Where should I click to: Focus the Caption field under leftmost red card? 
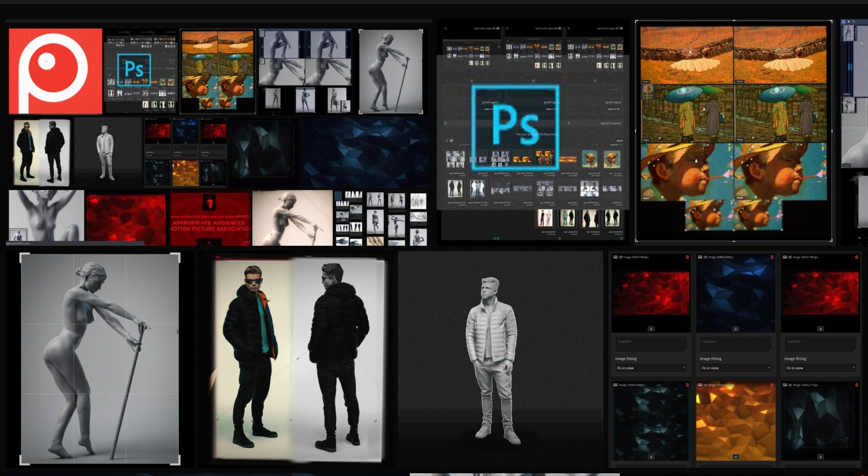[651, 343]
